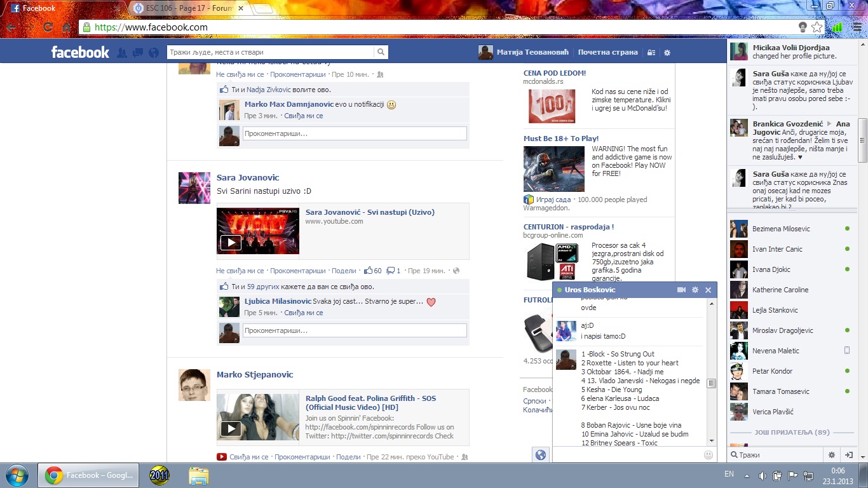Hide the chat sidebar using arrow icon

pos(848,455)
